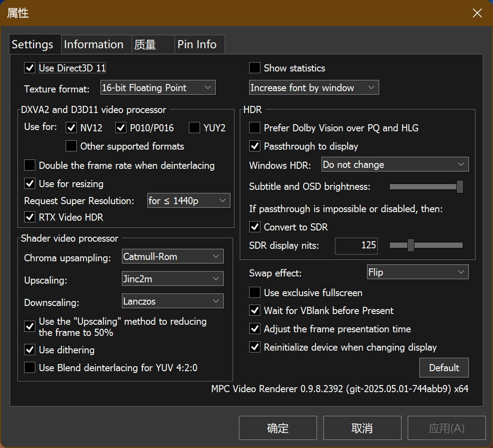
Task: Close the properties dialog window
Action: point(477,13)
